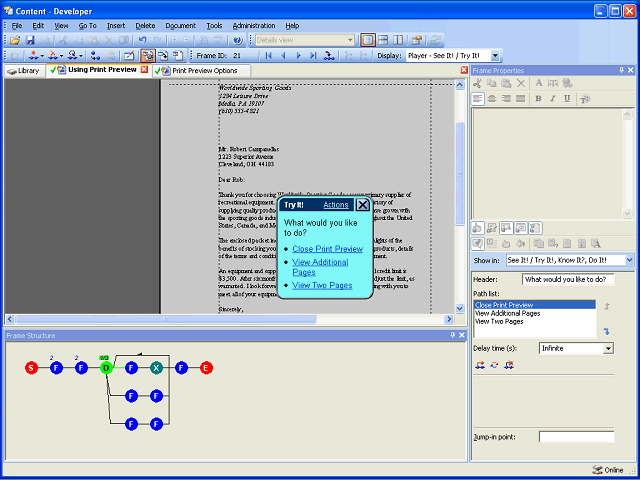Open the Document menu
Screen dimensions: 640x480
click(x=180, y=26)
